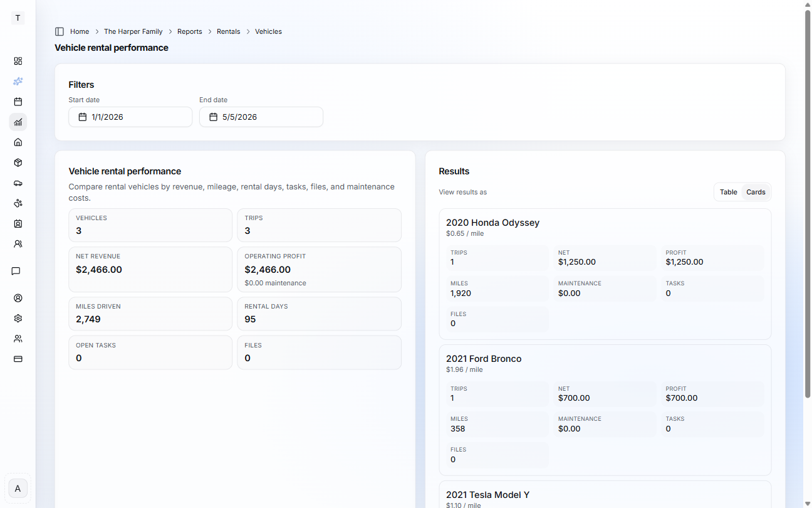Click the 2021 Tesla Model Y card title
Screen dimensions: 812x508
488,495
